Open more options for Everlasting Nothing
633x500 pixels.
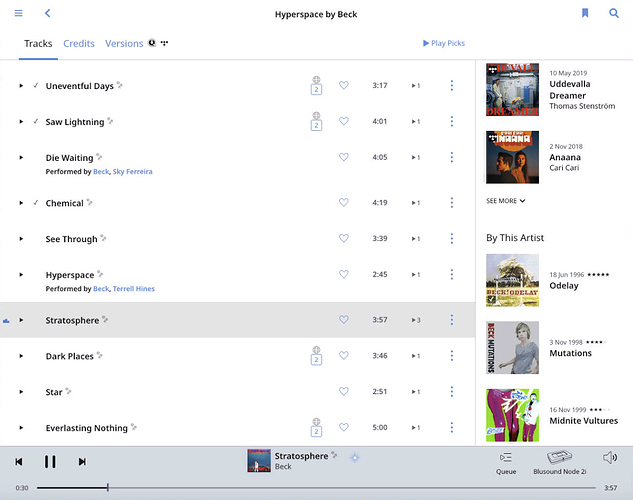pyautogui.click(x=452, y=427)
